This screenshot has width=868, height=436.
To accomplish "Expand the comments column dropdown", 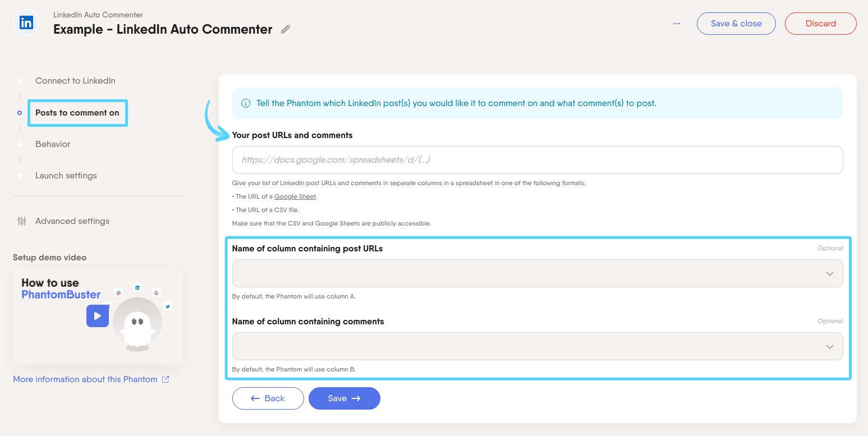I will (x=537, y=346).
